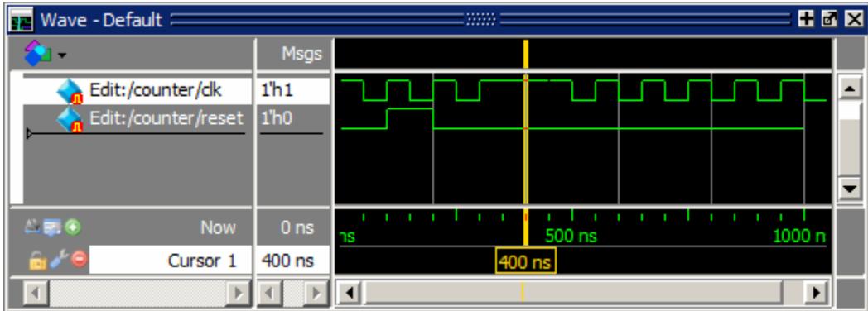Viewport: 868px width, 311px height.
Task: Click the yellow 400 ns cursor time box
Action: pos(525,262)
